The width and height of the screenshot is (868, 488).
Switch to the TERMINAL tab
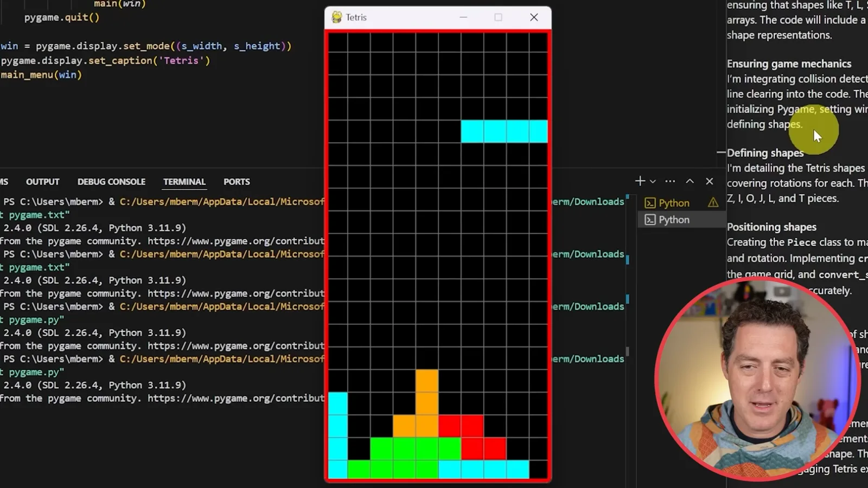184,182
